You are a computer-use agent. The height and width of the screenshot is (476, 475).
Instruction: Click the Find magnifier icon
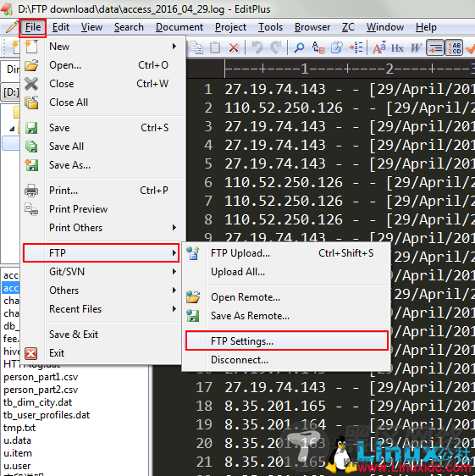(x=299, y=47)
